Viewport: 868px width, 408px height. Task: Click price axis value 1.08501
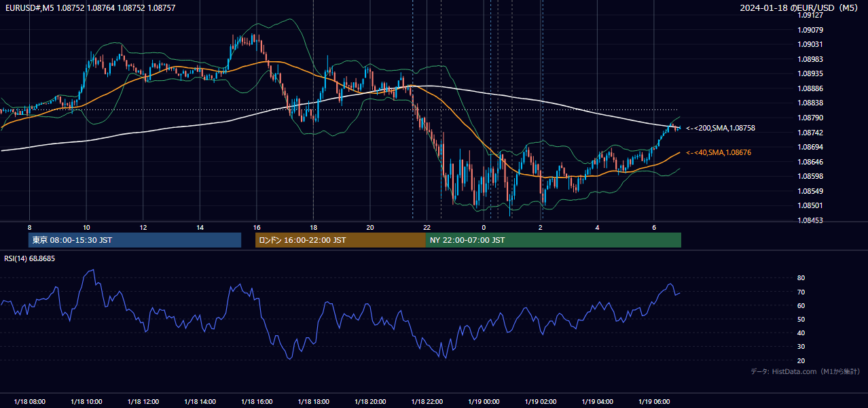click(810, 206)
